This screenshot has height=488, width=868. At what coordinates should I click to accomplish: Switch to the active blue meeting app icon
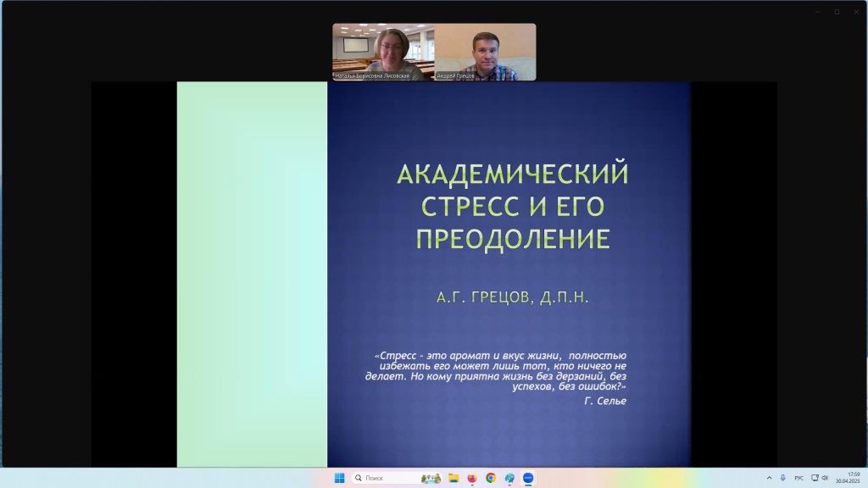[528, 478]
